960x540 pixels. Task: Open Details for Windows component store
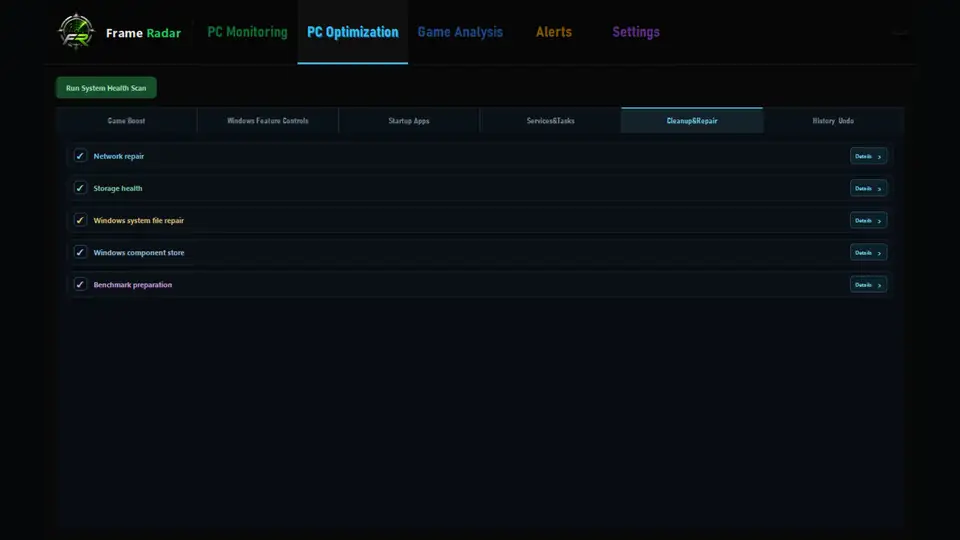(x=868, y=252)
